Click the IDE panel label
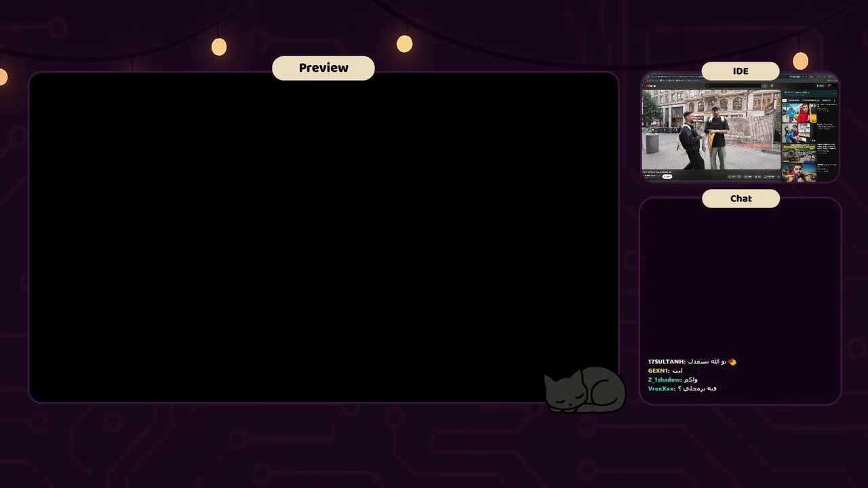This screenshot has height=488, width=868. [x=741, y=71]
